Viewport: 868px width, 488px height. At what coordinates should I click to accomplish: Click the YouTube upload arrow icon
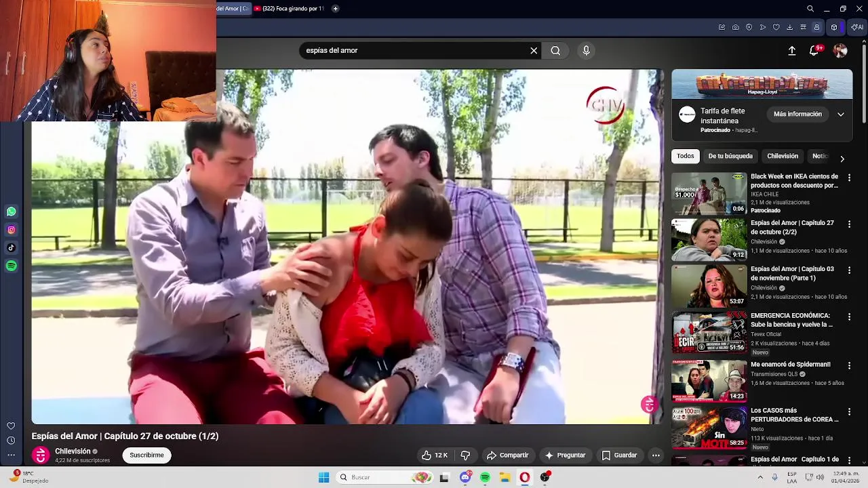pyautogui.click(x=791, y=51)
